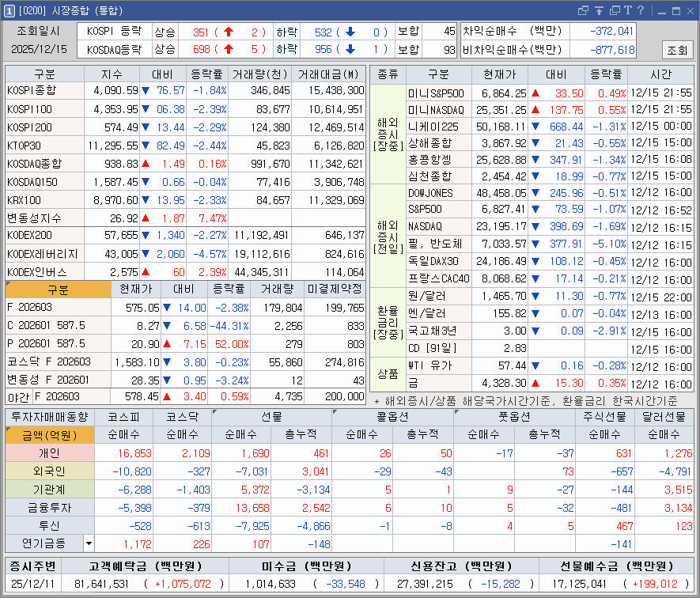Screen dimensions: 700x598
Task: Minimize the 시장종합 window
Action: coord(662,11)
